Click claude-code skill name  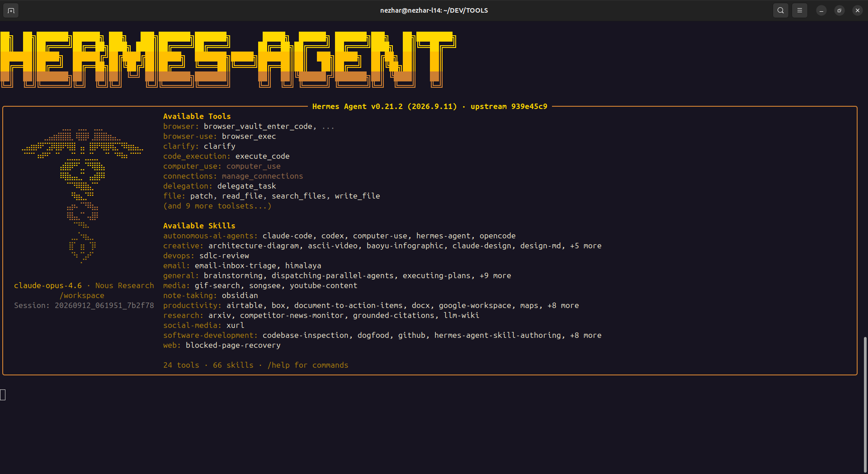287,236
